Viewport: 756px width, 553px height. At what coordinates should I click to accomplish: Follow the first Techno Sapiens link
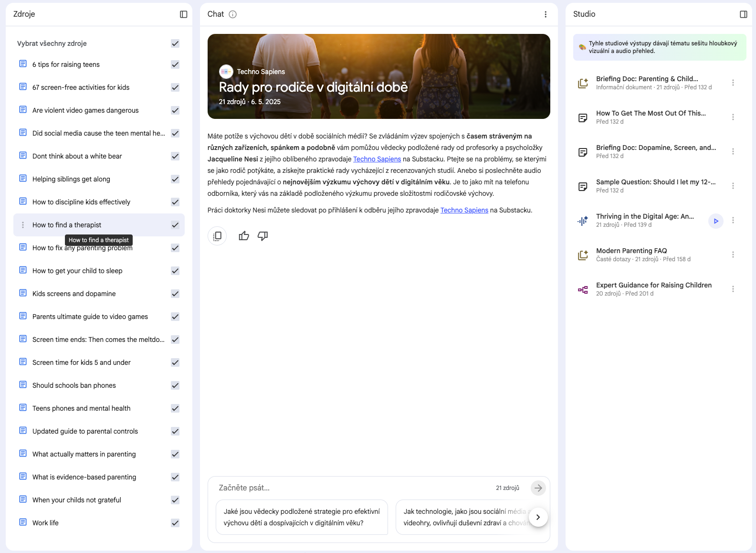point(377,159)
